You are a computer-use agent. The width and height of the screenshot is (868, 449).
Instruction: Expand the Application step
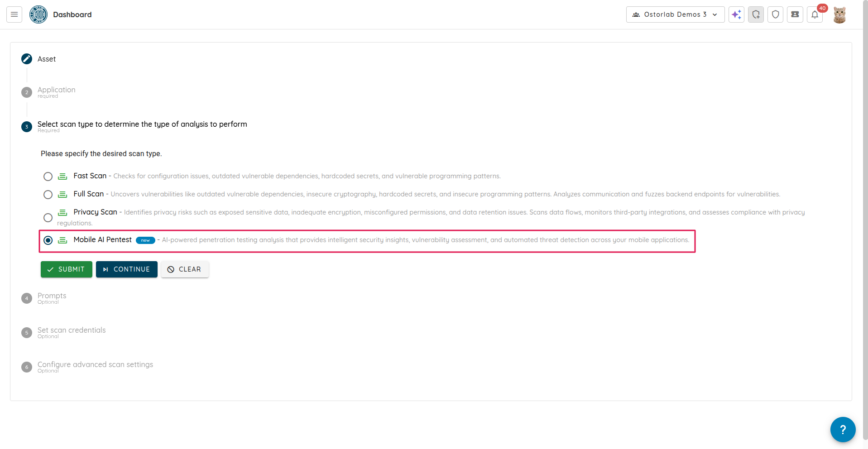tap(56, 90)
